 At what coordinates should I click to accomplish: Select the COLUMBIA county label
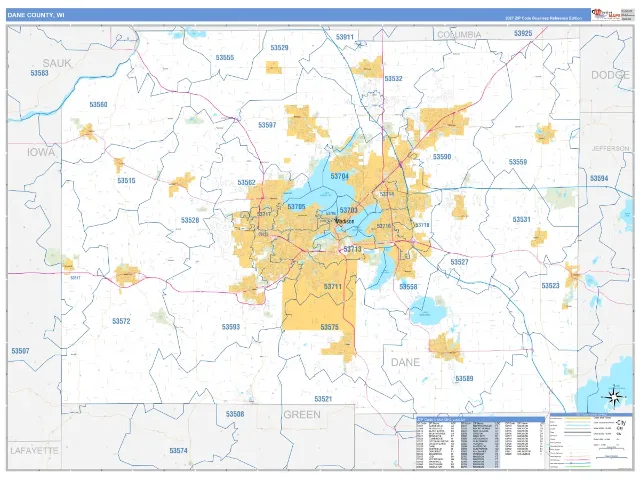point(459,35)
